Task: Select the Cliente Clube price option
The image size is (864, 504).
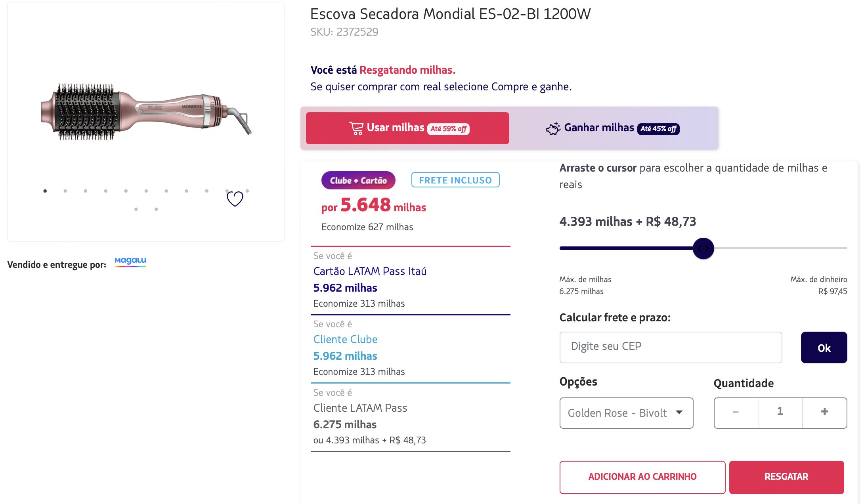Action: tap(345, 340)
